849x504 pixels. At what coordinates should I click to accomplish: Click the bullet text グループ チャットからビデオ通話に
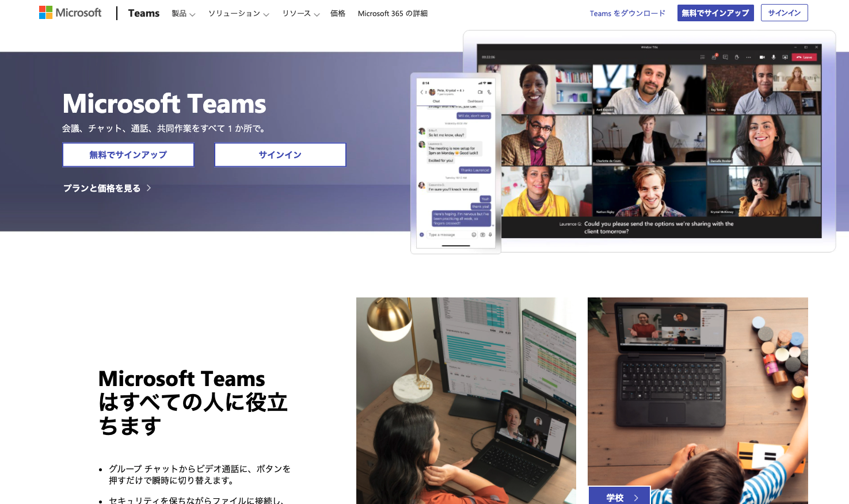pos(200,474)
